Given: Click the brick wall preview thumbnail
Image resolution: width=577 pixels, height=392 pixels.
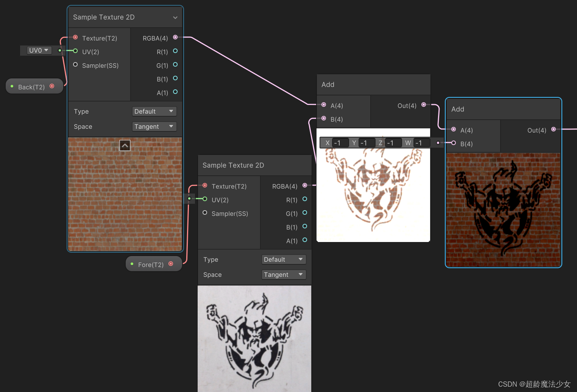Looking at the screenshot, I should point(125,194).
